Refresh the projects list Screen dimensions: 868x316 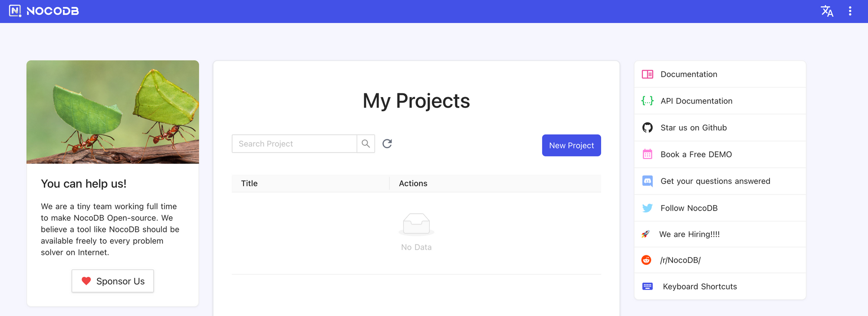click(387, 143)
